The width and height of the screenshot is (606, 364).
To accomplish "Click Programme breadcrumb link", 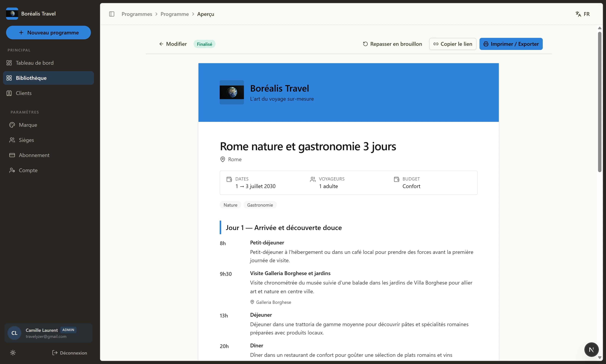I will click(175, 14).
